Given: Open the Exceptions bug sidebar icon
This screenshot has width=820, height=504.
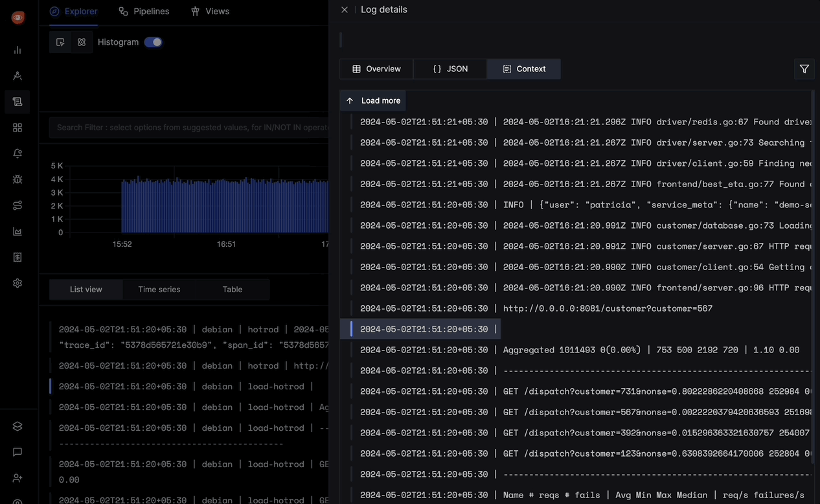Looking at the screenshot, I should [17, 179].
